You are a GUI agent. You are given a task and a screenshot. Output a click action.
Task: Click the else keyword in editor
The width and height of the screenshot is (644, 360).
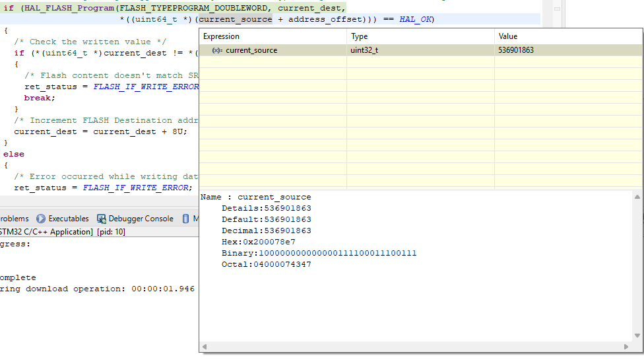(x=14, y=154)
